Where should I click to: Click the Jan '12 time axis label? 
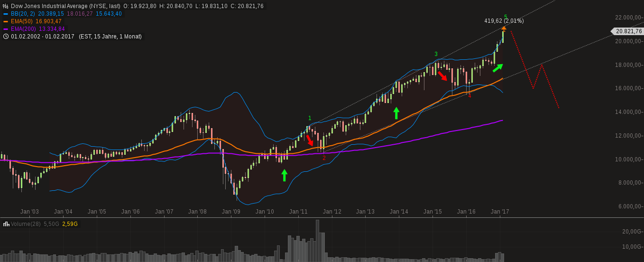[332, 212]
